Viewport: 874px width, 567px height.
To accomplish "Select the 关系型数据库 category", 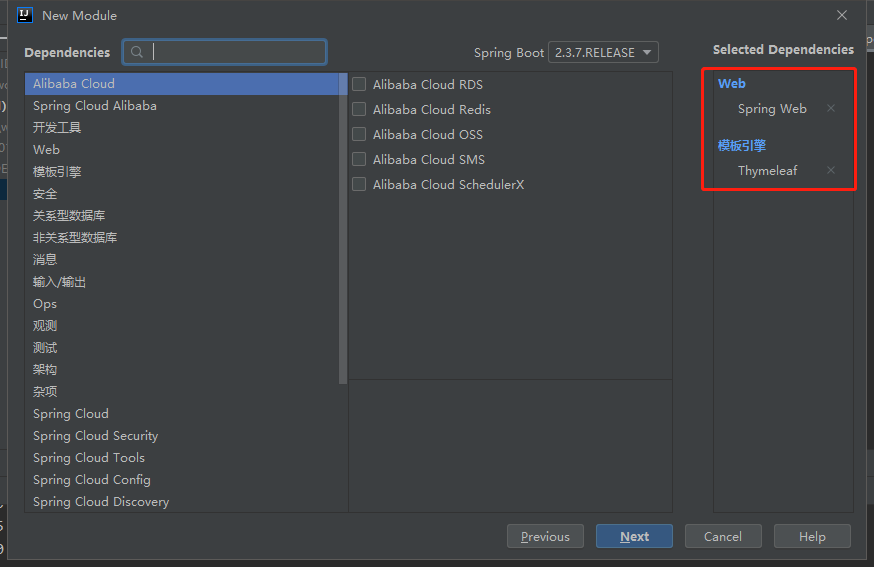I will 182,216.
